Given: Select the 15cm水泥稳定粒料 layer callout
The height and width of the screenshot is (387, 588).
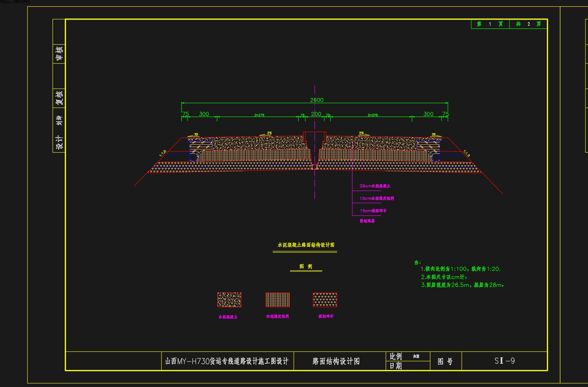Looking at the screenshot, I should pyautogui.click(x=377, y=198).
